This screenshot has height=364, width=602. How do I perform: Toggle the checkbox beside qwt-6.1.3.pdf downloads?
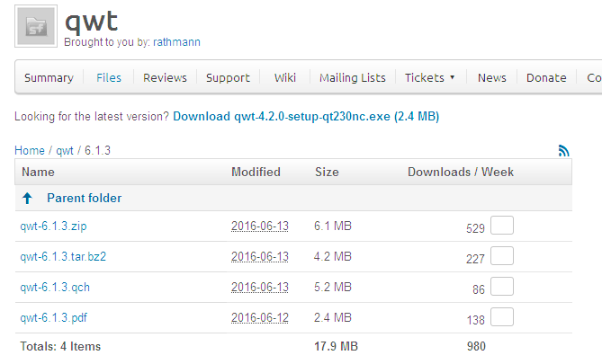tap(502, 317)
